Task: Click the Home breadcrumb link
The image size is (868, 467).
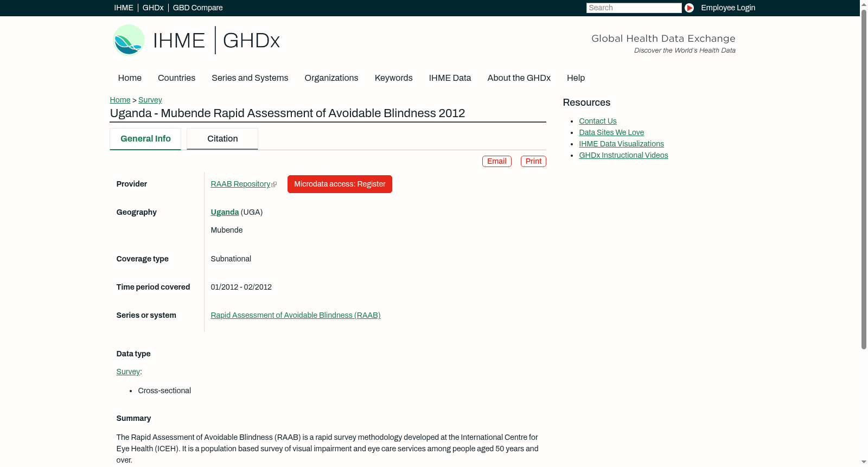Action: point(120,100)
